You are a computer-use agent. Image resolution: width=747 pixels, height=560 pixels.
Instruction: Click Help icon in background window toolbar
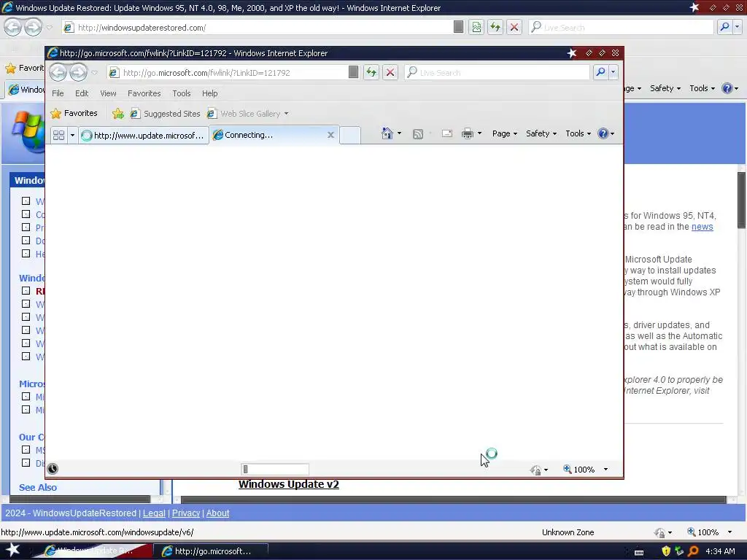click(x=727, y=88)
